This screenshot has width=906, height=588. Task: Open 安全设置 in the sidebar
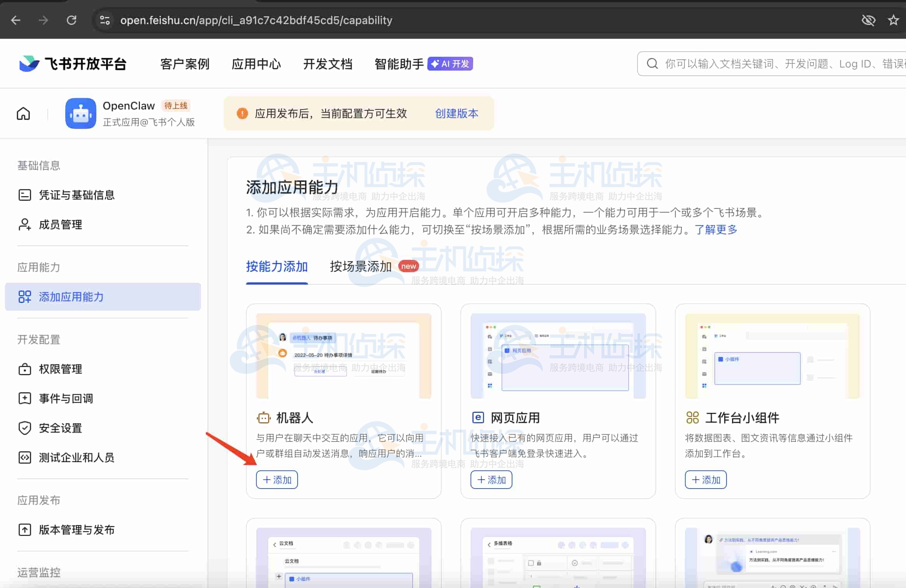pyautogui.click(x=60, y=428)
